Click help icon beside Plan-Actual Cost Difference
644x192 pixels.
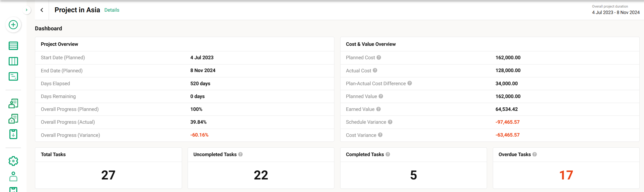coord(410,83)
